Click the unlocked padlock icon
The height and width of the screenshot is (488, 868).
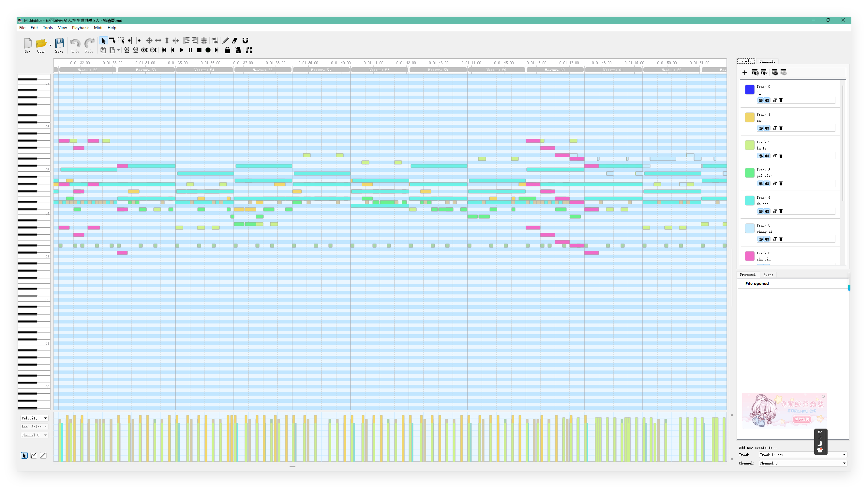(x=228, y=50)
